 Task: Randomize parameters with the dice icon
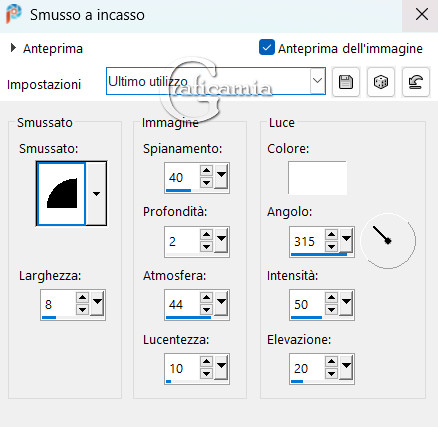[x=381, y=82]
